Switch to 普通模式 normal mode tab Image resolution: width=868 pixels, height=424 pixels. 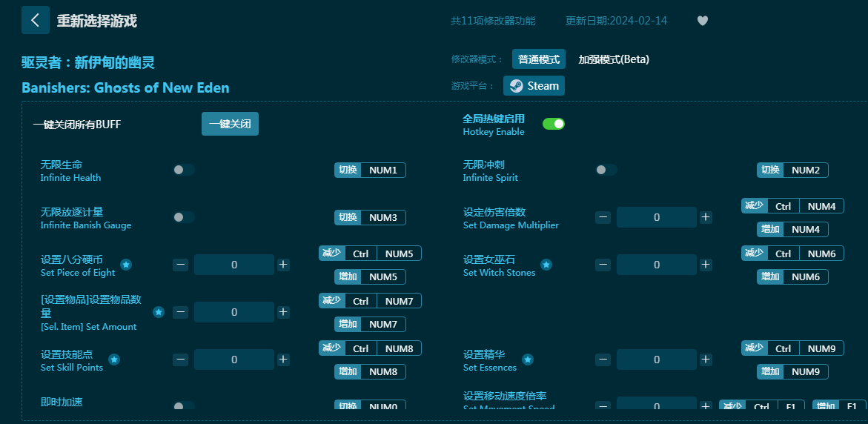539,59
